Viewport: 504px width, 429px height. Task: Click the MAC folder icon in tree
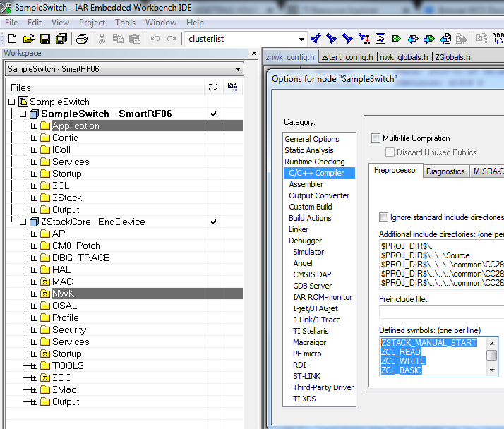(x=45, y=282)
